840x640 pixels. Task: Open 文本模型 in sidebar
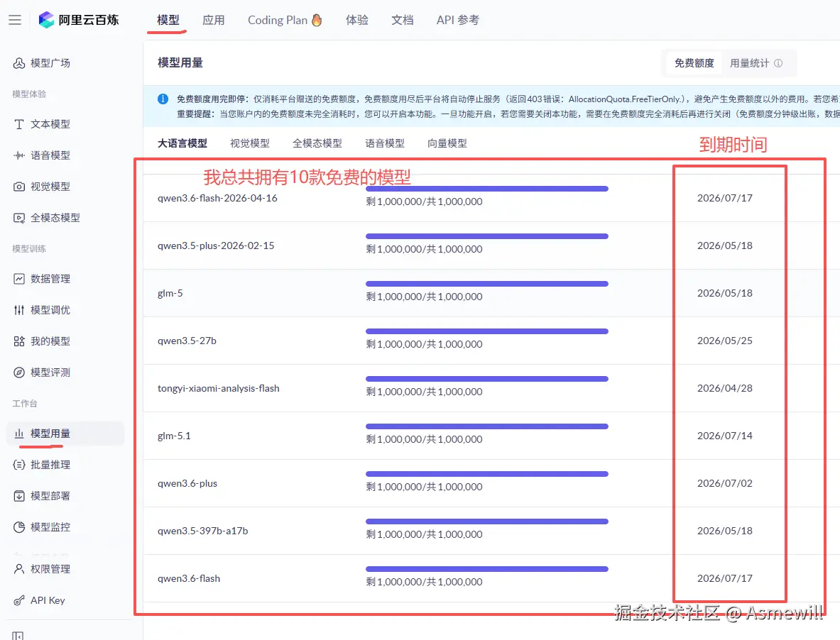pos(50,124)
